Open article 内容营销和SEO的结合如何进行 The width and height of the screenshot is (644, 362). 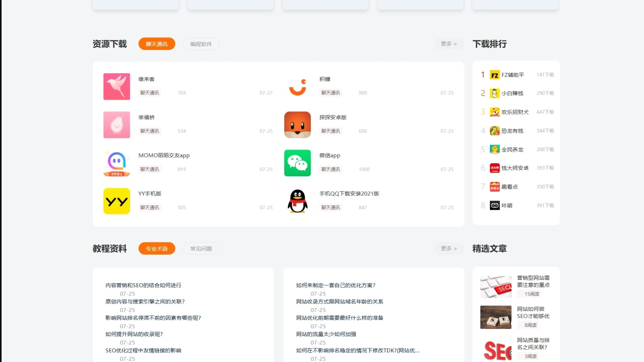143,285
